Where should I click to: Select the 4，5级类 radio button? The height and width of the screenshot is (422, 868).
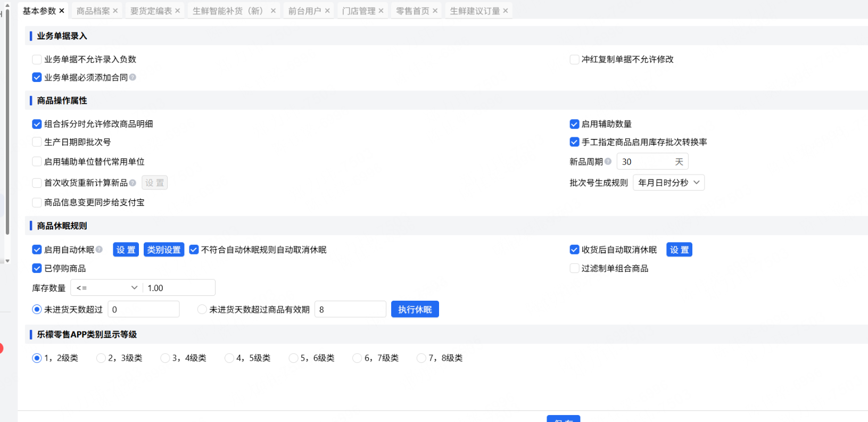pos(229,358)
